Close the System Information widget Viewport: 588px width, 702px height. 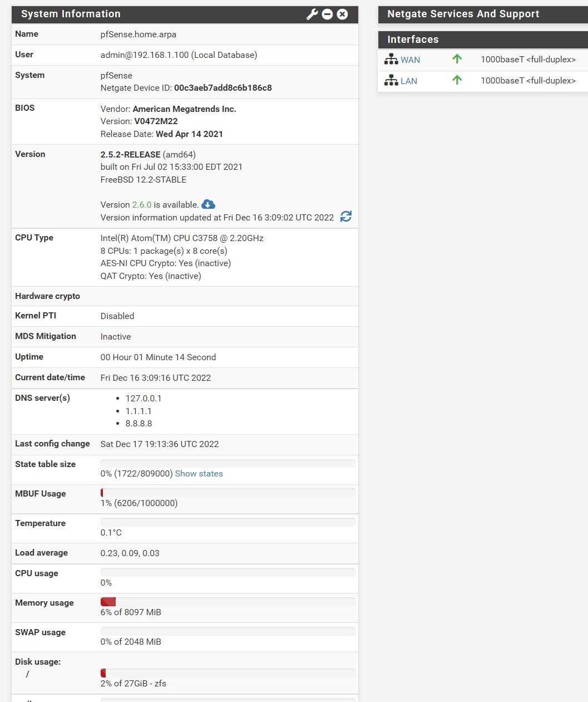click(343, 14)
